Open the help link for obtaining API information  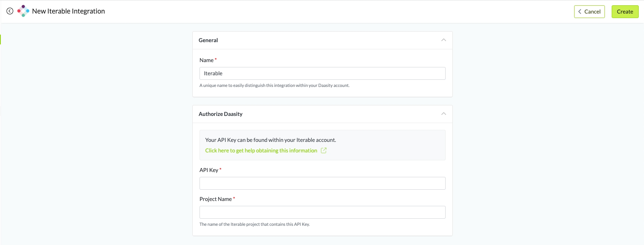click(261, 151)
